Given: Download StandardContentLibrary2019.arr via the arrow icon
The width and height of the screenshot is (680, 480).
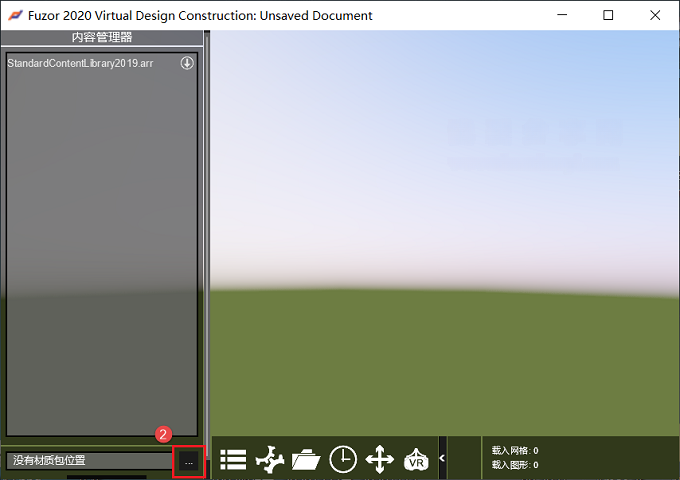Looking at the screenshot, I should pos(187,63).
